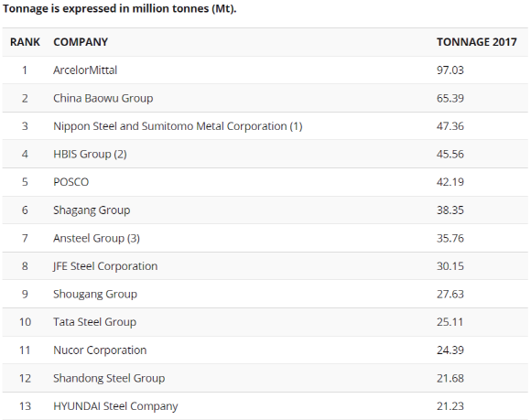
Task: Click the HBIS Group (2) cell
Action: (x=90, y=155)
